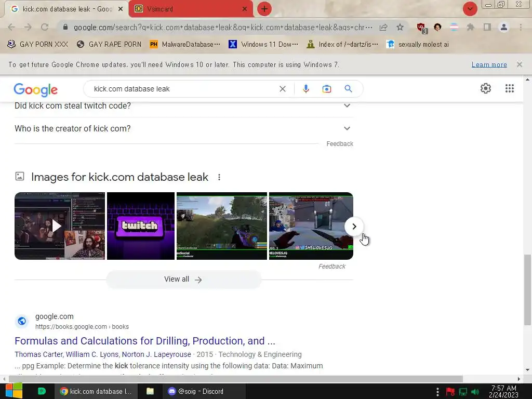Screen dimensions: 532x399
Task: Click the horizontal scrollbar right arrow
Action: 519,379
